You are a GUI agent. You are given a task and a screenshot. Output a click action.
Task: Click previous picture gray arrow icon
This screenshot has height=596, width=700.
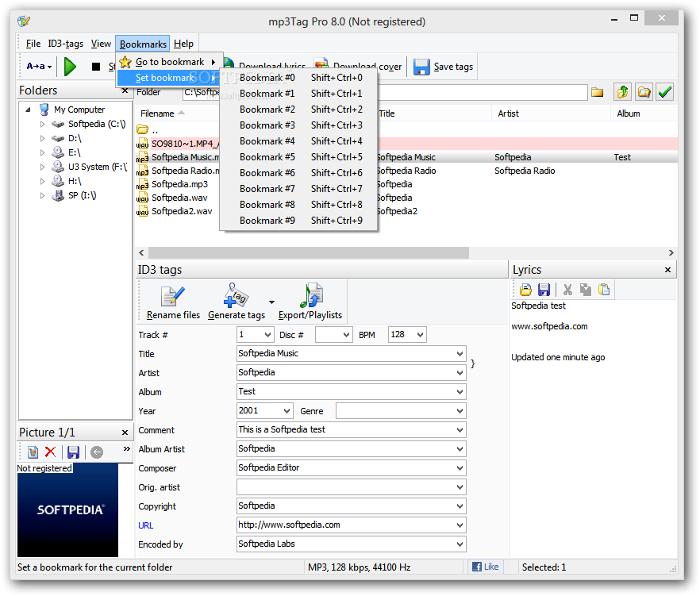(97, 452)
